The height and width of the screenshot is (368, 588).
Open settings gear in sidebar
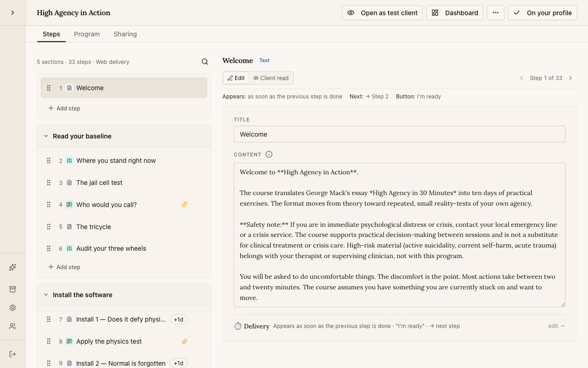12,308
